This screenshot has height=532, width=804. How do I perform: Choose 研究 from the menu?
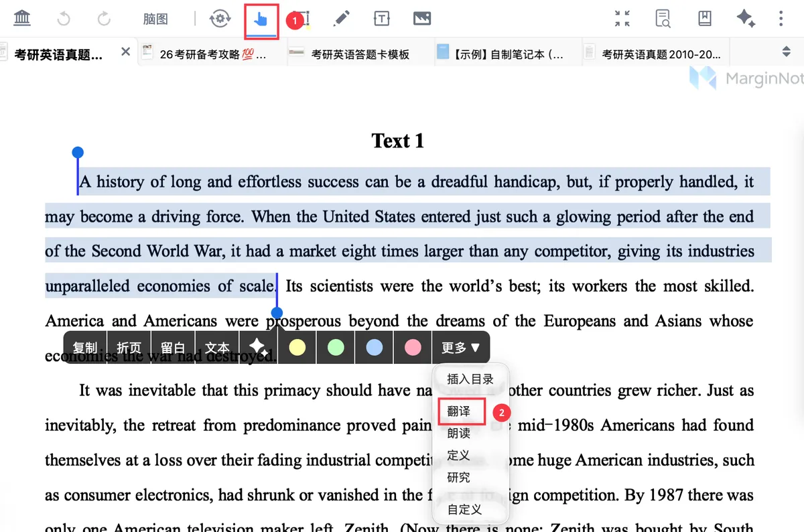(x=459, y=477)
